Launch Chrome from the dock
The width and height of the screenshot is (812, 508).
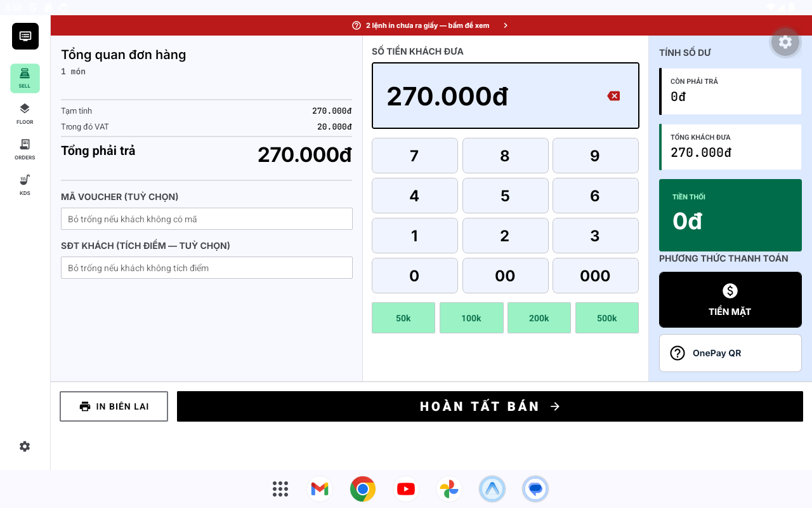(363, 489)
